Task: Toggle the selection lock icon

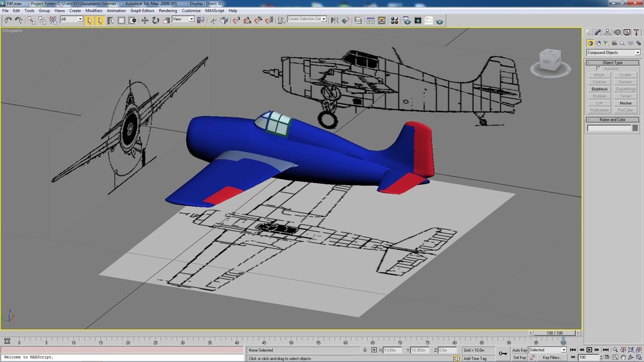Action: [x=365, y=350]
